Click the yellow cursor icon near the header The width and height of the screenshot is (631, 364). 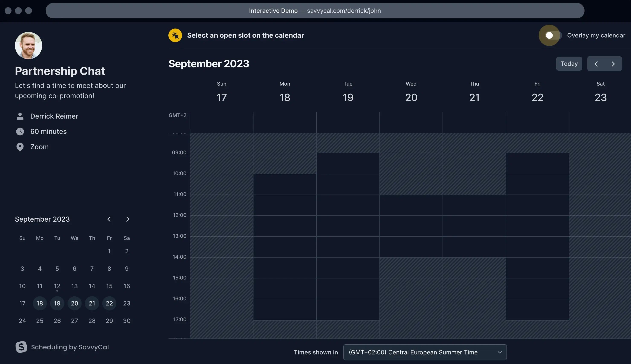[175, 35]
